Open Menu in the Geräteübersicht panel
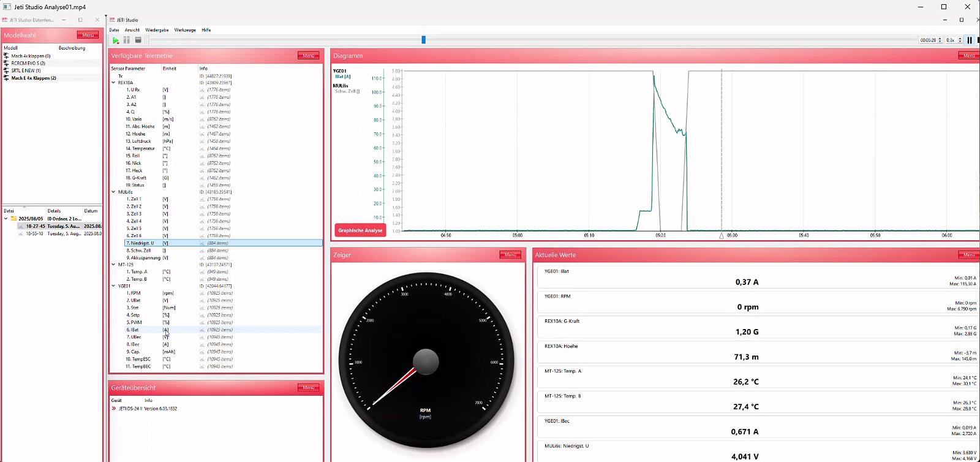The height and width of the screenshot is (462, 980). [x=308, y=388]
